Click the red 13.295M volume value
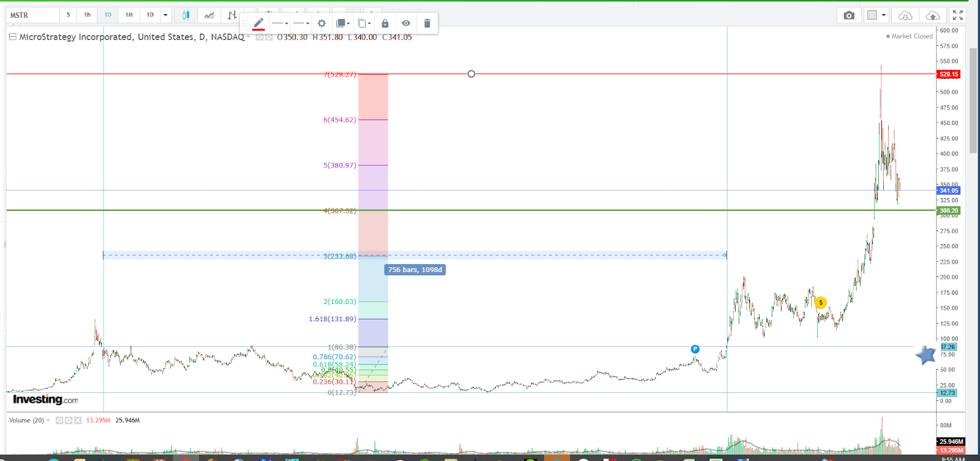The height and width of the screenshot is (461, 980). 98,421
